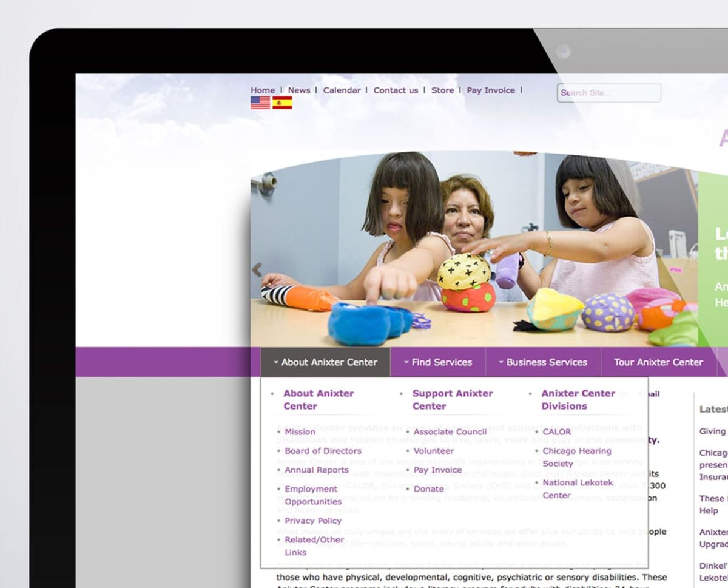Select Mission from the dropdown menu

point(300,432)
